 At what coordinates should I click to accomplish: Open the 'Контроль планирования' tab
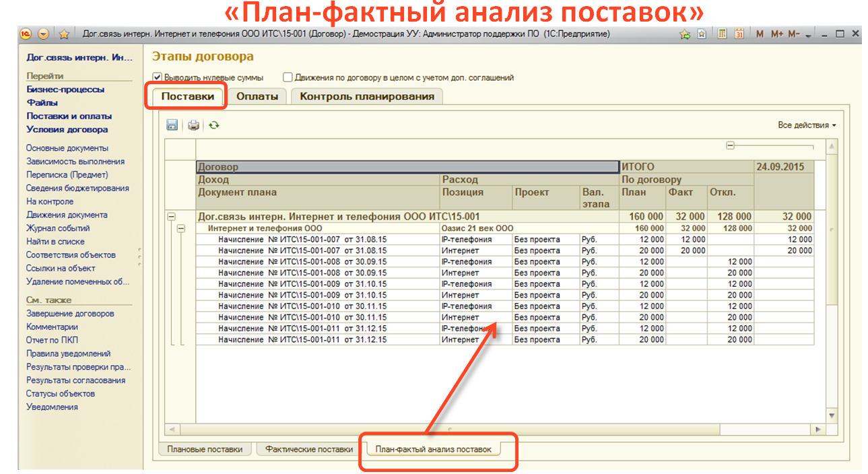point(366,96)
